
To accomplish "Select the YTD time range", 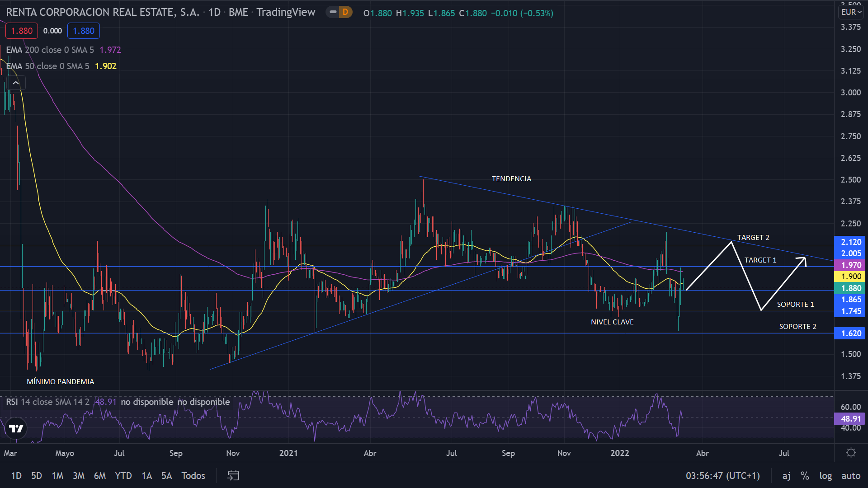I will point(123,475).
